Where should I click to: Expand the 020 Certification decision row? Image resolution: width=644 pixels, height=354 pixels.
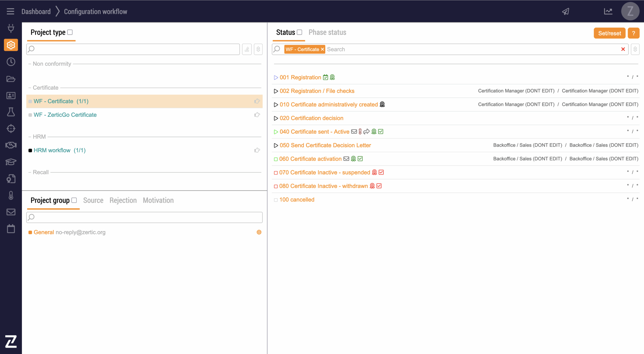(276, 118)
